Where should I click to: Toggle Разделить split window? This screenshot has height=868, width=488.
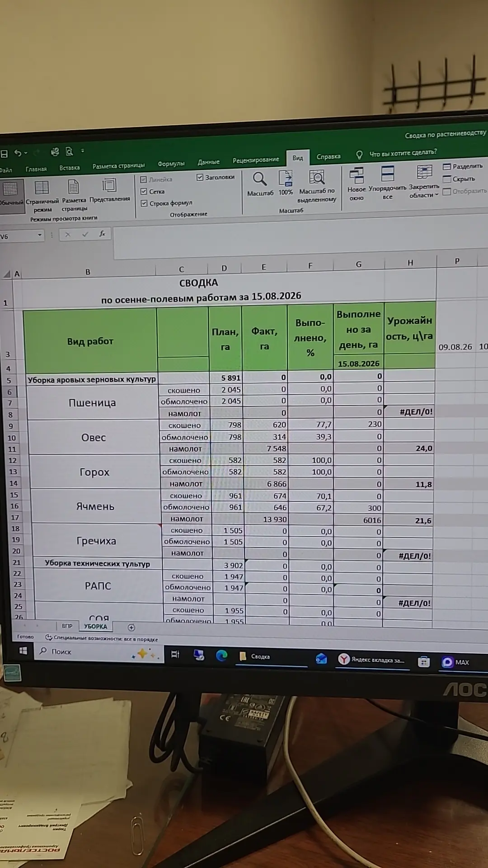463,166
